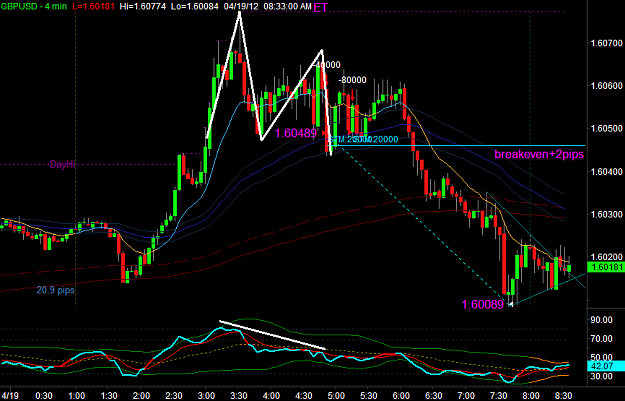Image resolution: width=625 pixels, height=401 pixels.
Task: Click the 8:00 time axis label
Action: click(x=531, y=395)
